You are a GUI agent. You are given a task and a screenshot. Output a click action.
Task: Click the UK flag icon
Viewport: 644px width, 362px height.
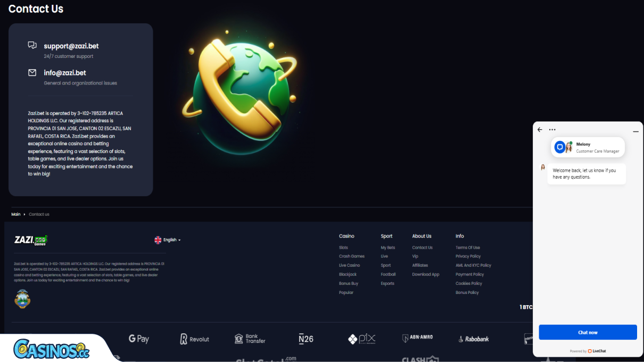coord(158,240)
